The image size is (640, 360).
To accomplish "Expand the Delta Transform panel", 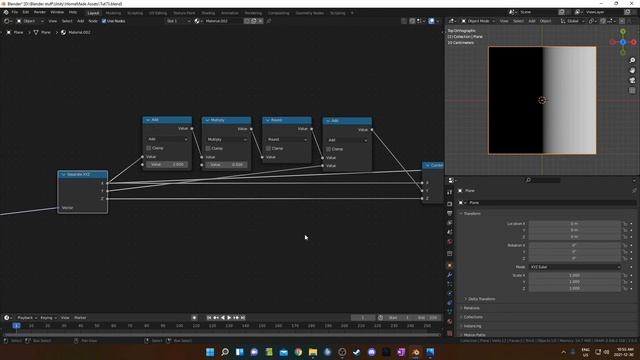I will coord(481,299).
